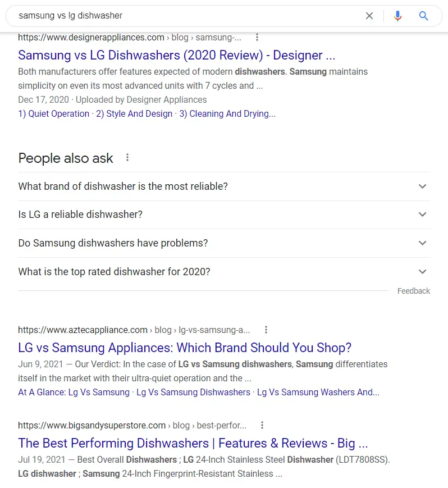
Task: Click the voice search microphone icon
Action: (397, 16)
